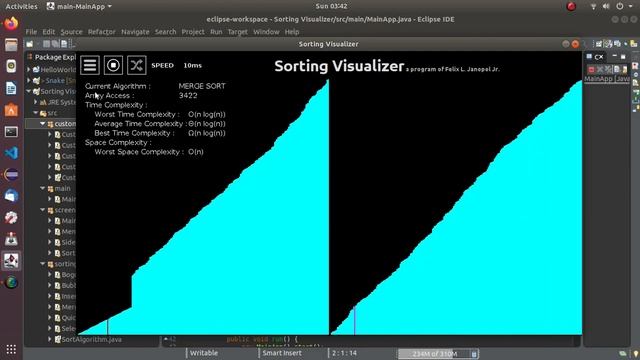Open the Help lifebuoy icon in the dock
The height and width of the screenshot is (360, 640).
11,217
